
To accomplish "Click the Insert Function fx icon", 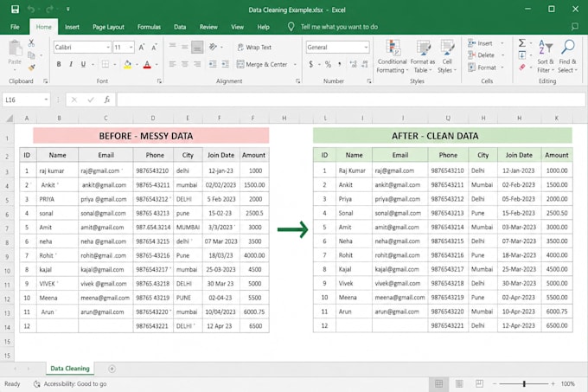I will tap(107, 100).
